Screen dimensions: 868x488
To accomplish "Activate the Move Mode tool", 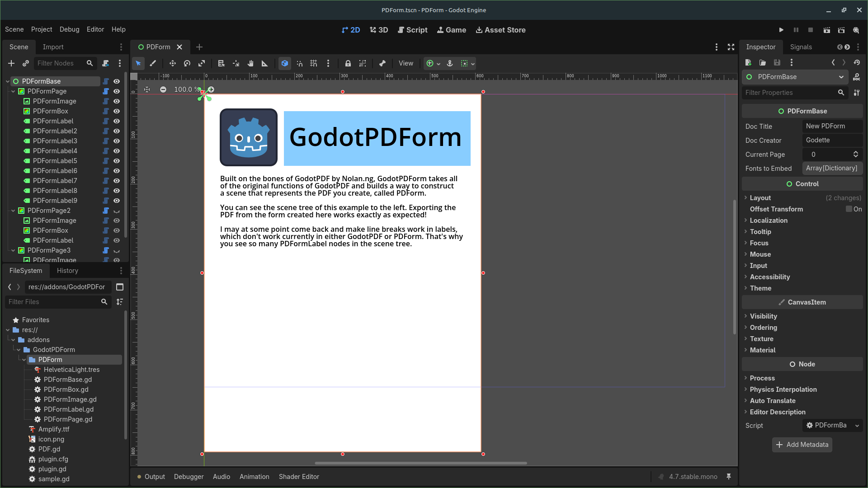I will pyautogui.click(x=172, y=63).
